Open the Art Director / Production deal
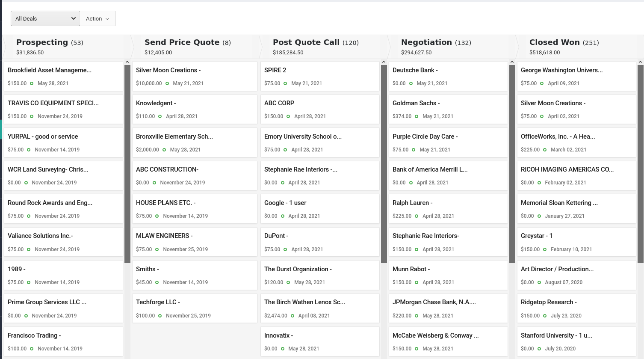This screenshot has width=644, height=359. point(576,275)
